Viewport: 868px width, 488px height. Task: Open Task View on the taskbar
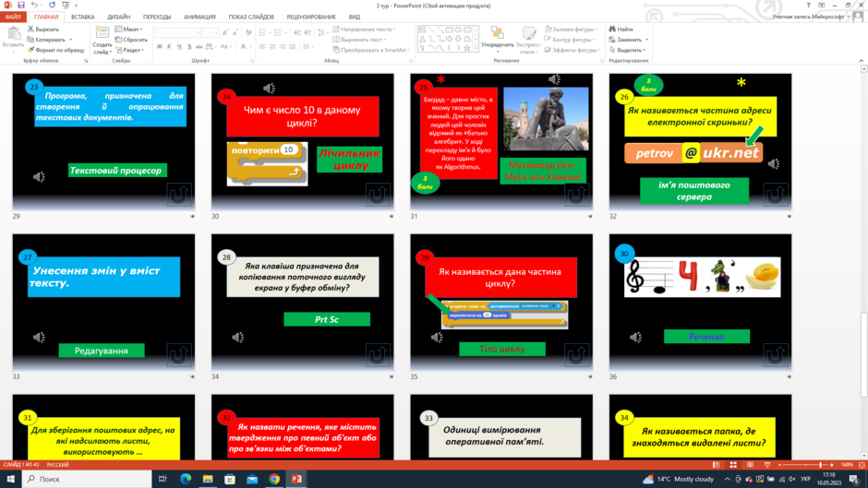coord(163,479)
